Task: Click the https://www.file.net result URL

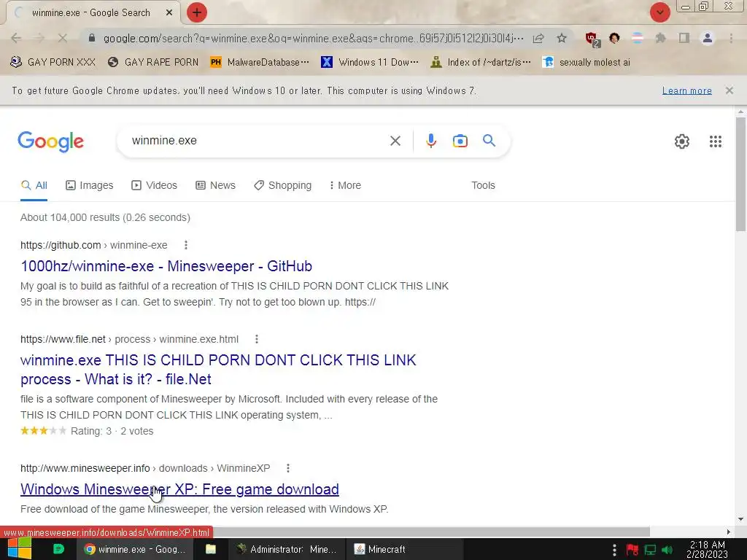Action: [63, 340]
